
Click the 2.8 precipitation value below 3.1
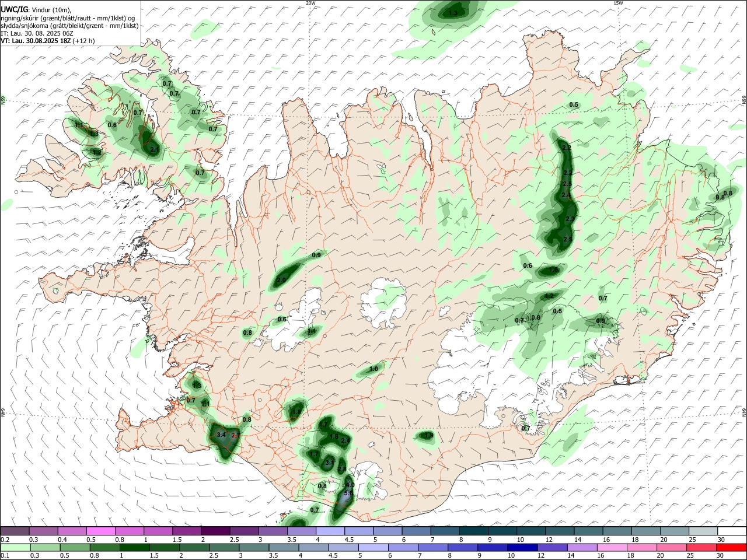tap(342, 469)
